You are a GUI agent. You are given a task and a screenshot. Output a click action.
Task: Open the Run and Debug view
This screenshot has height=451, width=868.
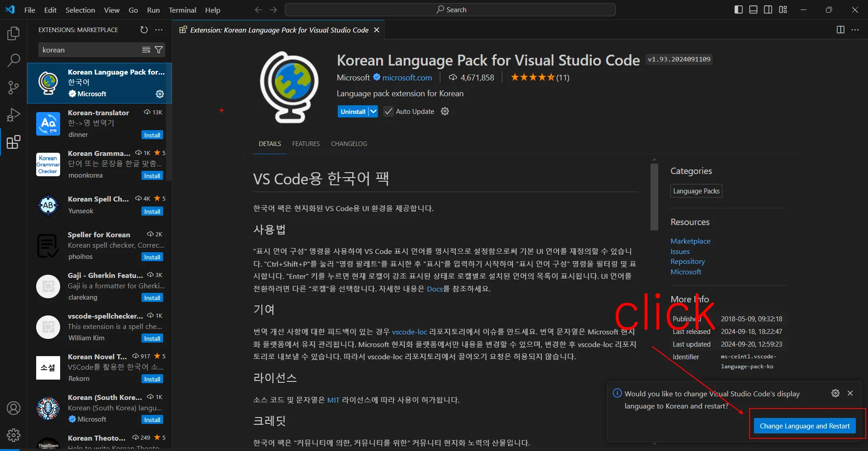[14, 115]
